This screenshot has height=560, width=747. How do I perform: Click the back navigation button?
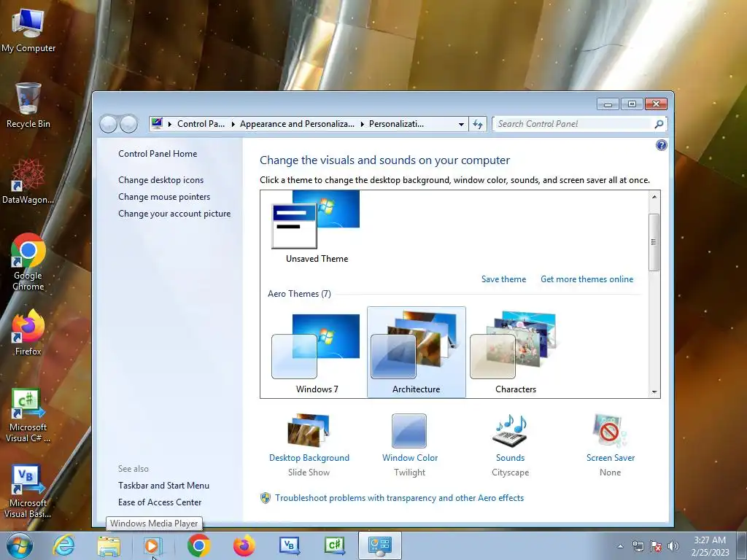109,124
